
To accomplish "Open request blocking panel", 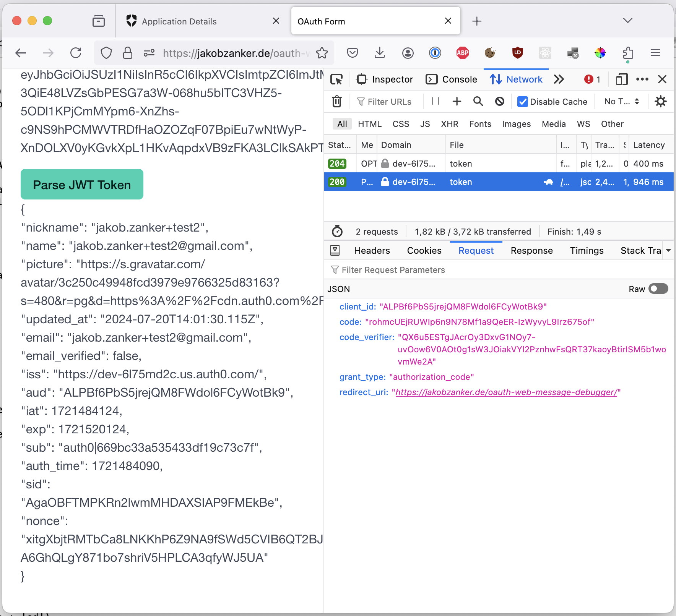I will (499, 101).
